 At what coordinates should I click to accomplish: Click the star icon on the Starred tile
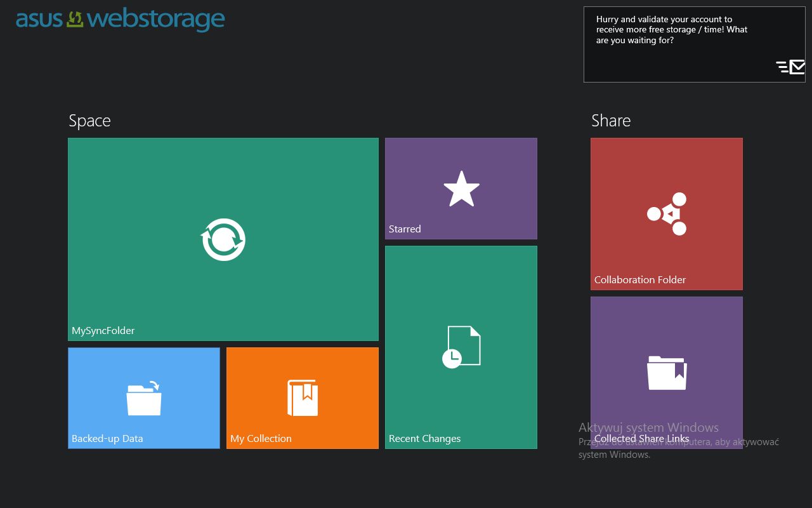tap(461, 189)
